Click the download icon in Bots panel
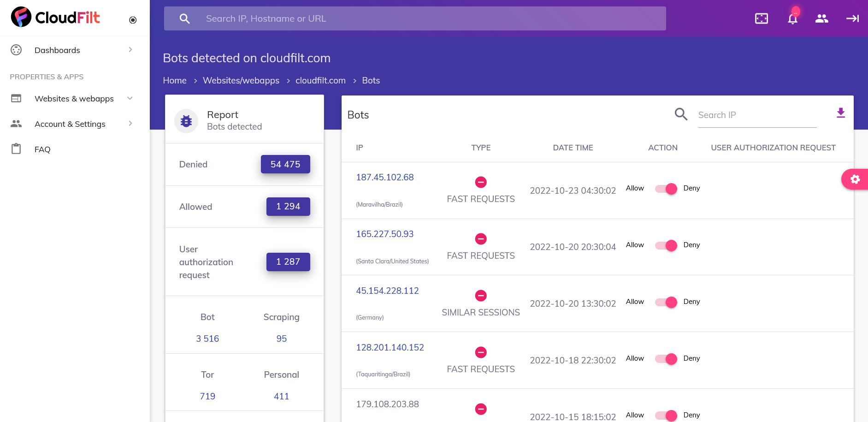The image size is (868, 422). pyautogui.click(x=841, y=113)
